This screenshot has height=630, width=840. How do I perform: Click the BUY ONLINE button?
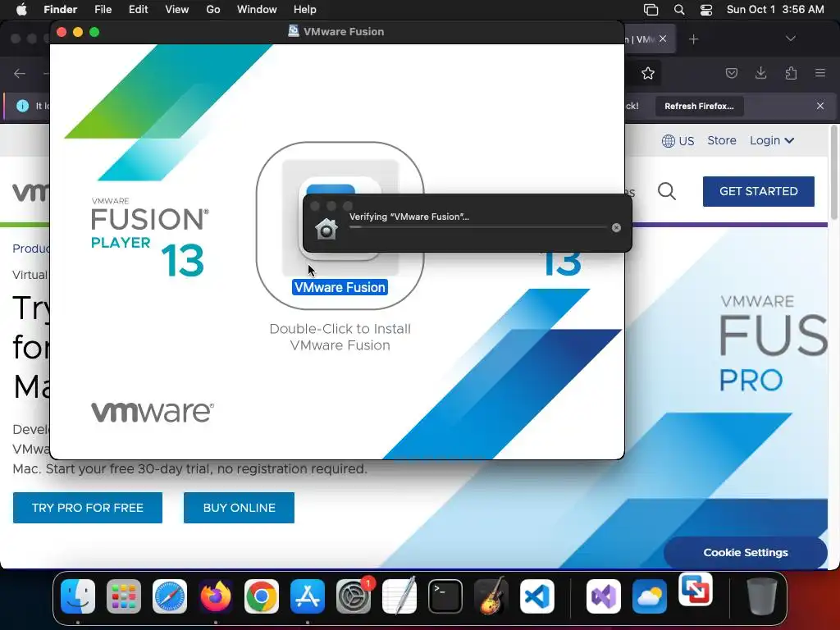click(x=239, y=507)
